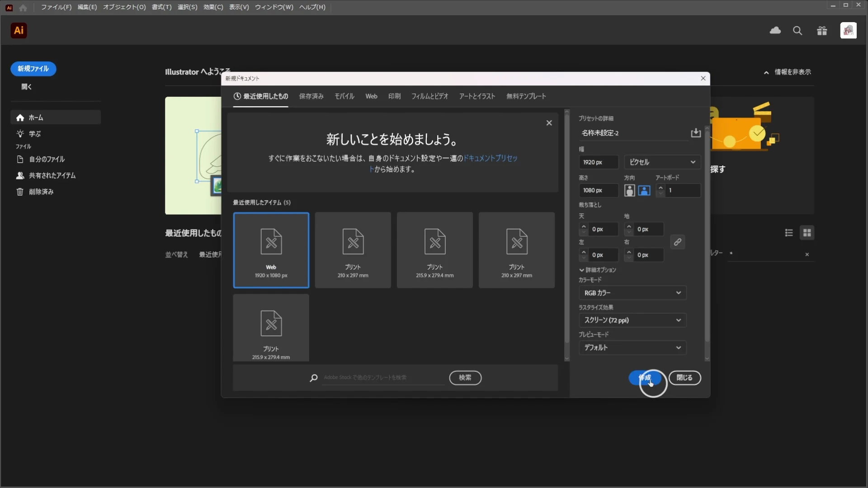
Task: Switch to 保存済み tab
Action: 311,96
